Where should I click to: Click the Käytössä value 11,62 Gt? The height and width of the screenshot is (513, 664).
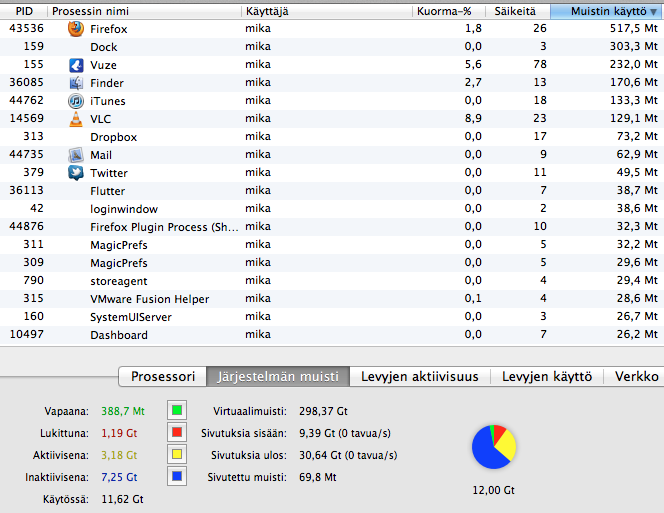click(122, 499)
